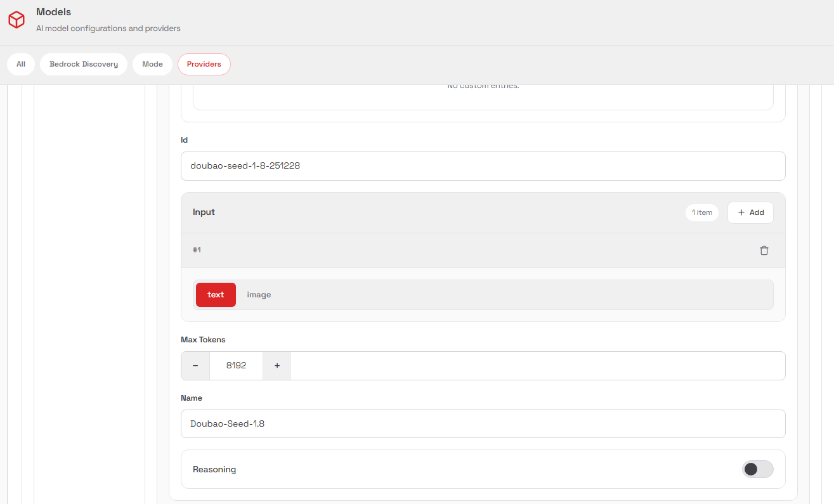This screenshot has height=504, width=834.
Task: Click the 1 item count badge
Action: click(701, 212)
